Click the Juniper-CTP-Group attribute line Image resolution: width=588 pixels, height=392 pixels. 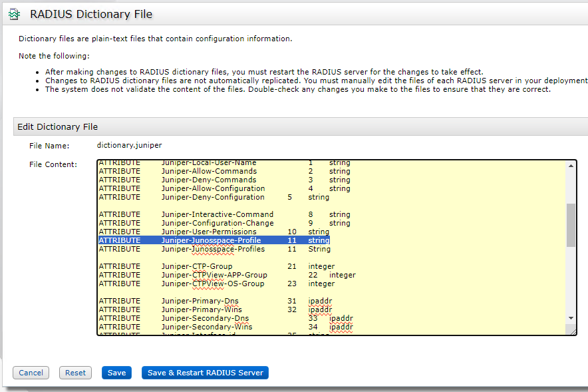(196, 266)
